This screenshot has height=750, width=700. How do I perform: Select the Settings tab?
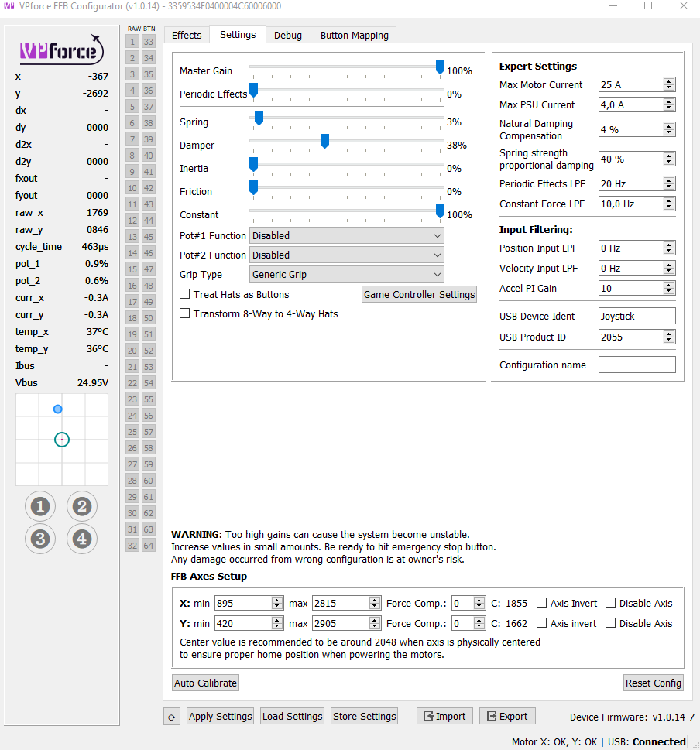[x=238, y=34]
